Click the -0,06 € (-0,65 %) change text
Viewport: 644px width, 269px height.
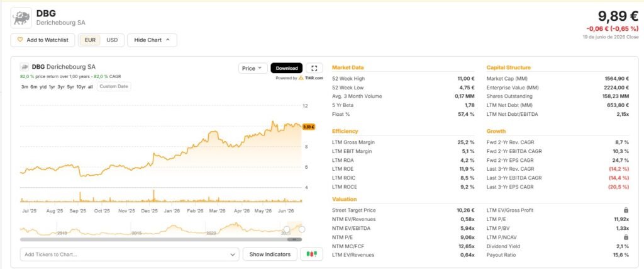pos(613,29)
